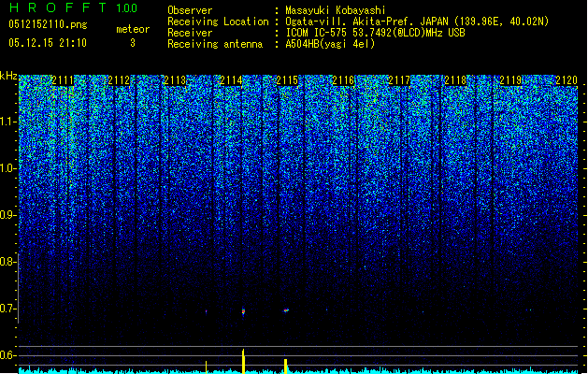The image size is (588, 374).
Task: Click the Observer label
Action: [x=190, y=10]
